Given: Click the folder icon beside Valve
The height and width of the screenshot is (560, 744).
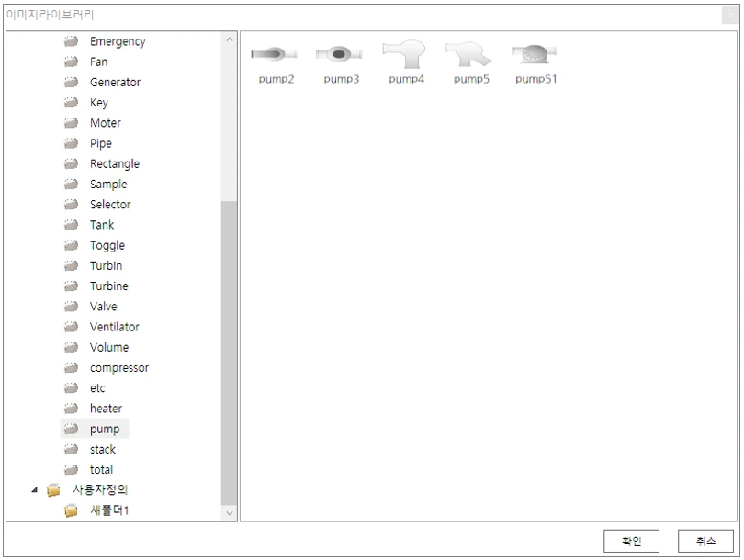Looking at the screenshot, I should [x=71, y=307].
